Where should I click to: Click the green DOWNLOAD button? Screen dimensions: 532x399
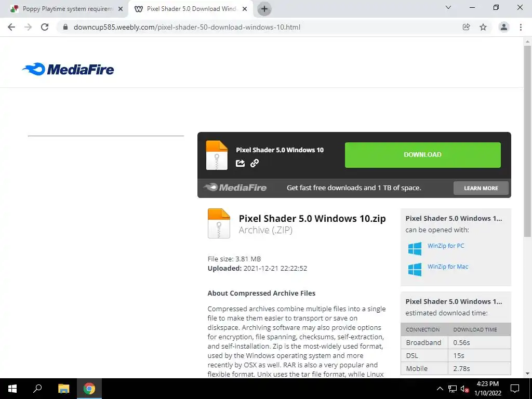[x=423, y=155]
